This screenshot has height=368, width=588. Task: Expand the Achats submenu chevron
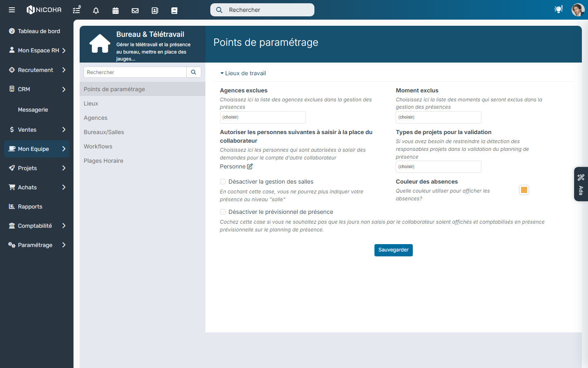64,187
